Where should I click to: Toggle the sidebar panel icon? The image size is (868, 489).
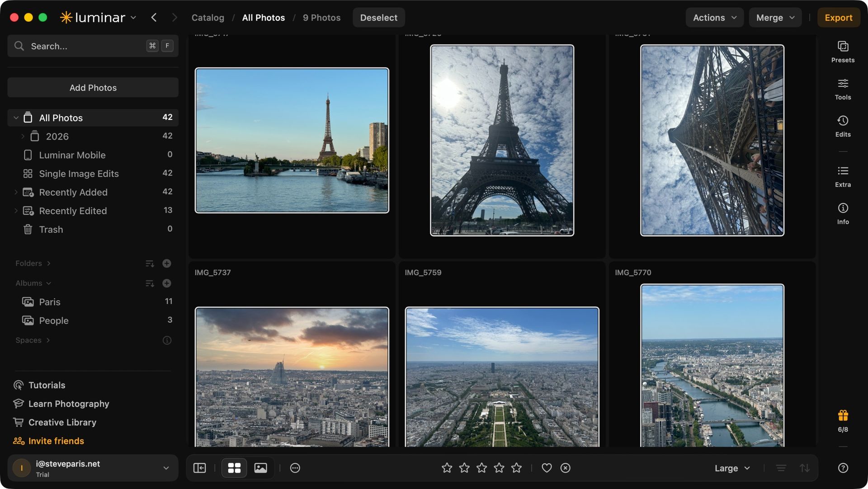199,468
